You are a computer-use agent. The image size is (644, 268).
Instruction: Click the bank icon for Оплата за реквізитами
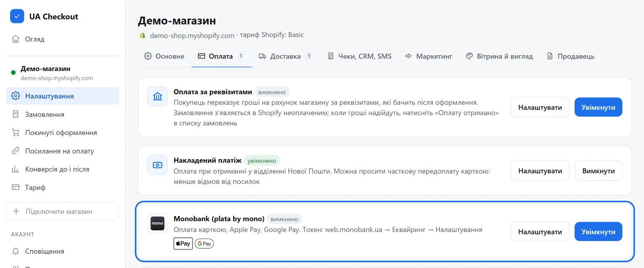coord(157,96)
